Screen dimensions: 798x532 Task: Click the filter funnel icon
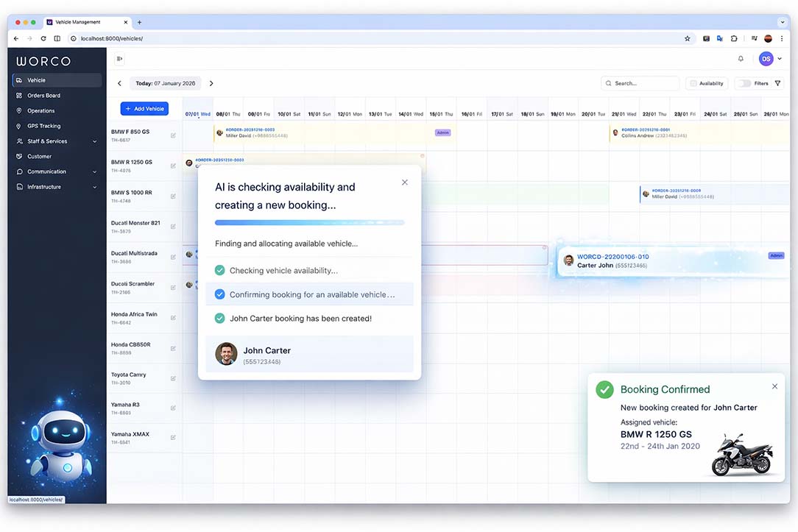[x=778, y=83]
